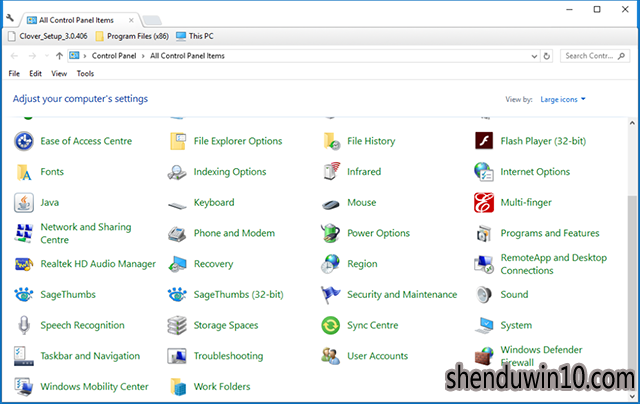
Task: Expand the chevron after Control Panel breadcrumb
Action: (143, 56)
